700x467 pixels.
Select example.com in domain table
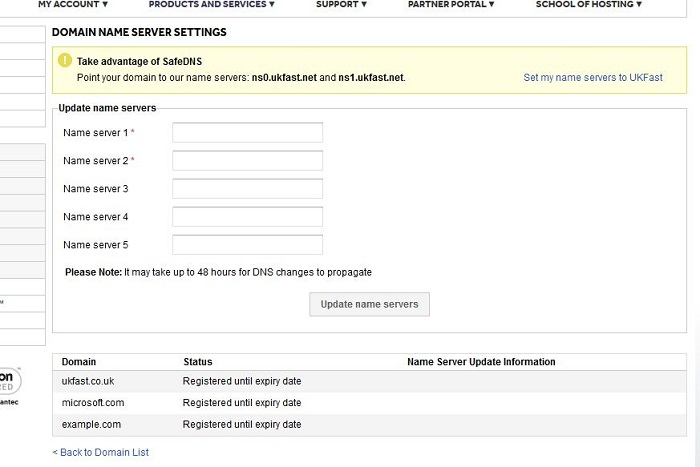[91, 425]
